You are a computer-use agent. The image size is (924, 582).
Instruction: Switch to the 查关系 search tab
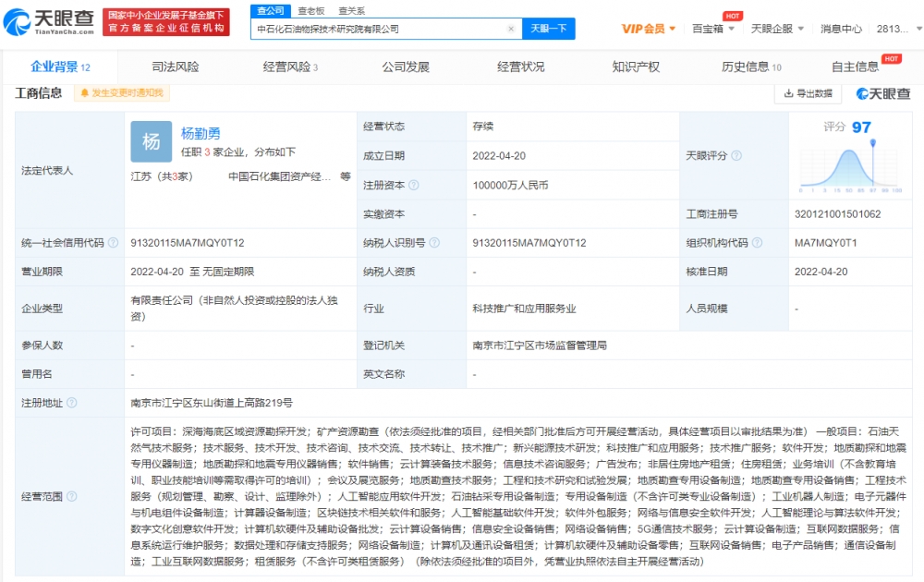point(352,10)
